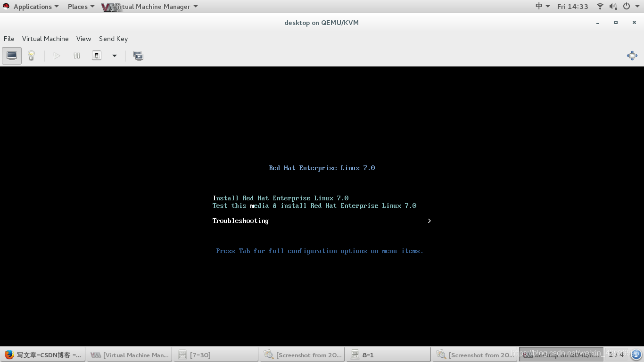The height and width of the screenshot is (362, 644).
Task: Shut down the virtual machine
Action: pos(97,56)
